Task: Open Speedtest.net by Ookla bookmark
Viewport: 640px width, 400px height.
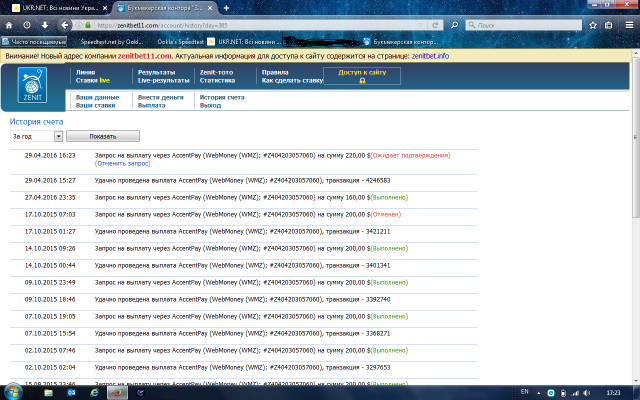Action: click(111, 42)
